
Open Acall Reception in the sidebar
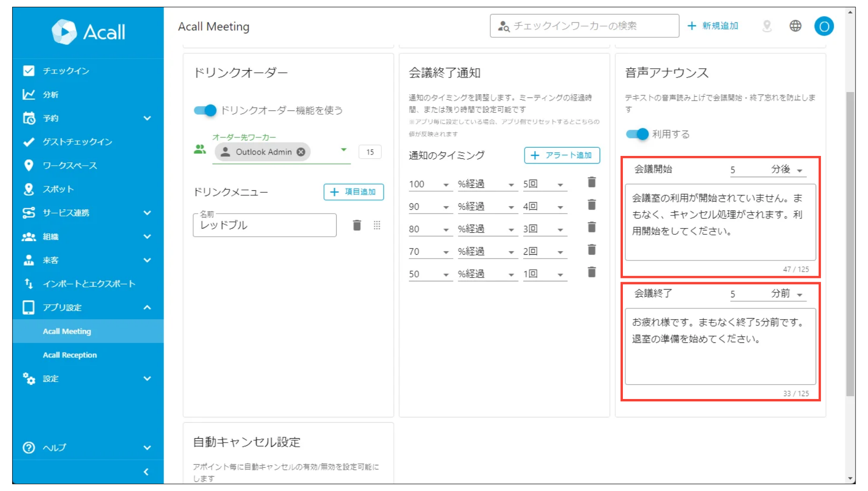coord(70,355)
